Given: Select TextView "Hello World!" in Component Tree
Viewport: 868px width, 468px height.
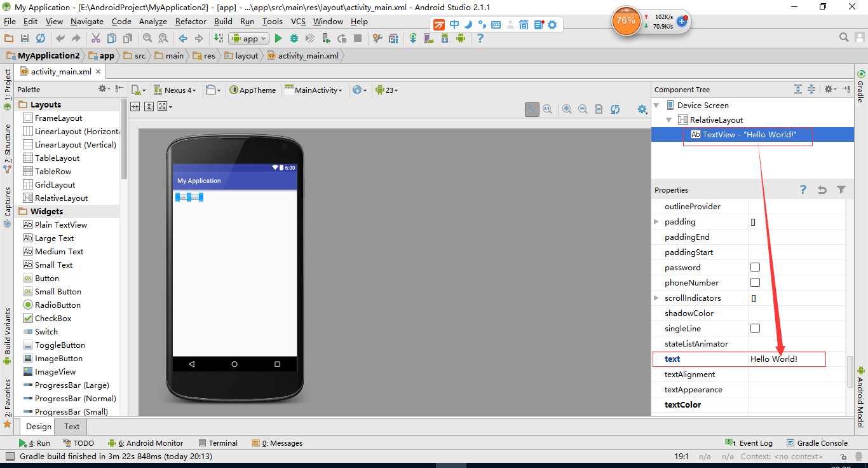Looking at the screenshot, I should (x=752, y=134).
